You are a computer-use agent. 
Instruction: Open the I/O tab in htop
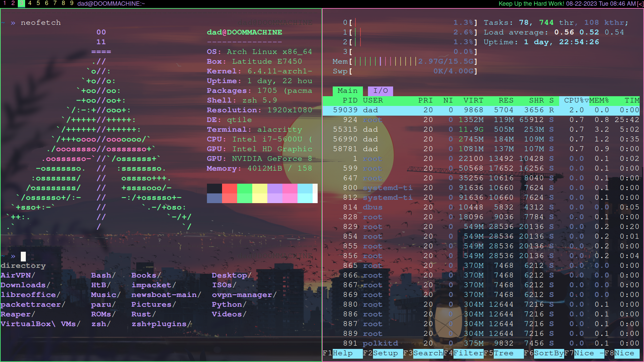(x=380, y=91)
